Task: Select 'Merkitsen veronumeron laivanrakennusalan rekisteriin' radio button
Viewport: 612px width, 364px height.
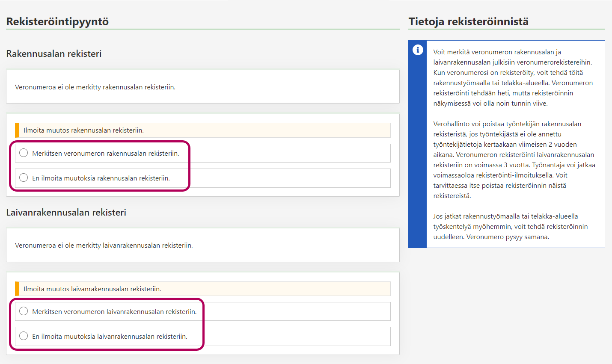Action: point(24,311)
